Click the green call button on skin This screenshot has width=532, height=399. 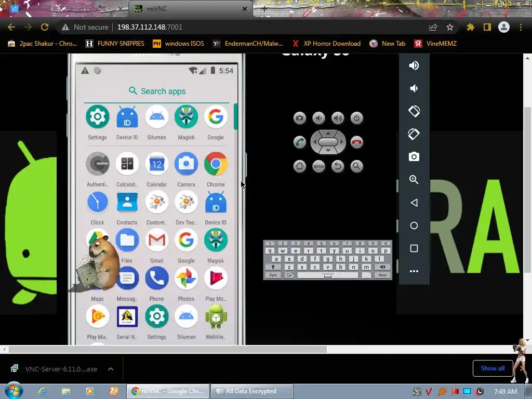click(x=300, y=142)
